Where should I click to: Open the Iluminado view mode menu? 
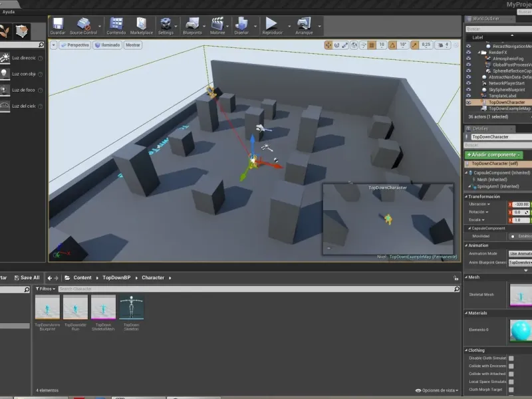(108, 45)
